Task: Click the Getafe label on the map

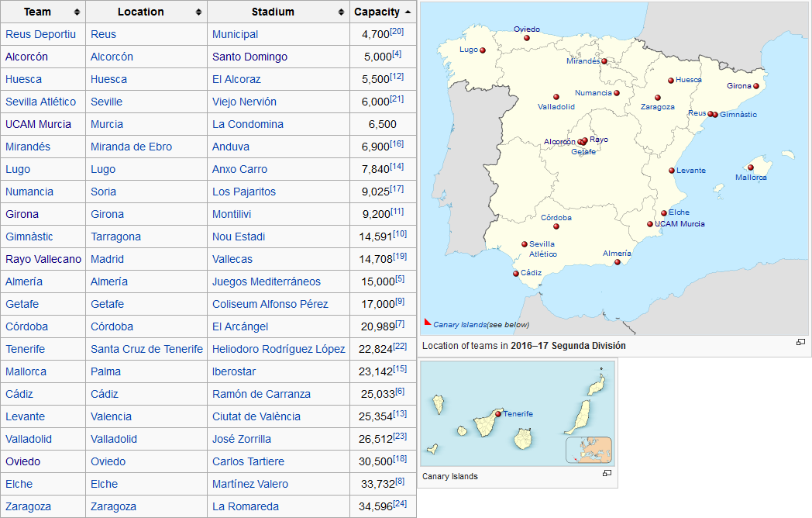Action: [x=583, y=152]
